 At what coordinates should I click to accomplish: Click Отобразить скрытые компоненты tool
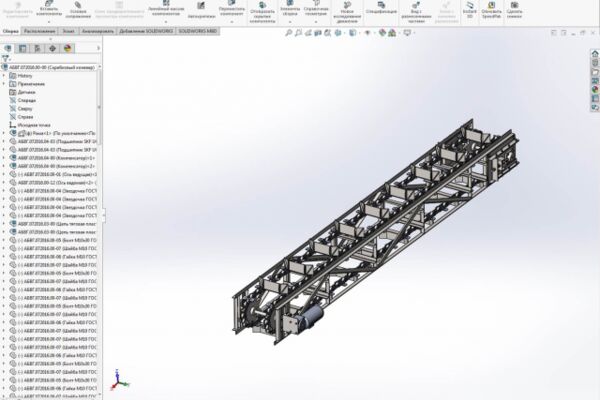tap(262, 12)
